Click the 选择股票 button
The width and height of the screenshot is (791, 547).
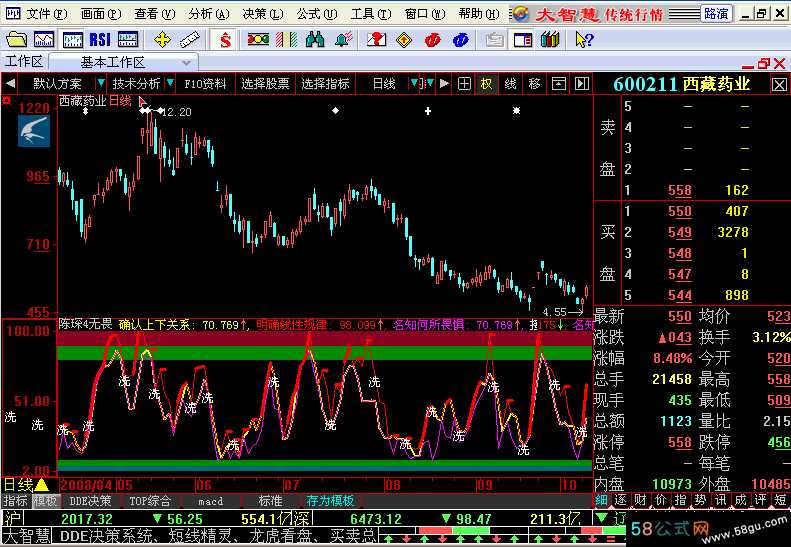point(265,84)
